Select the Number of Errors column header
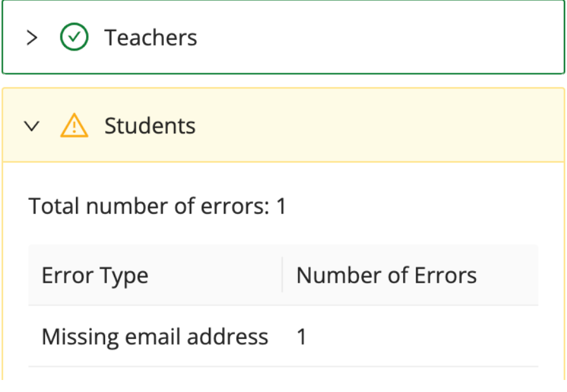The height and width of the screenshot is (392, 567). (387, 275)
